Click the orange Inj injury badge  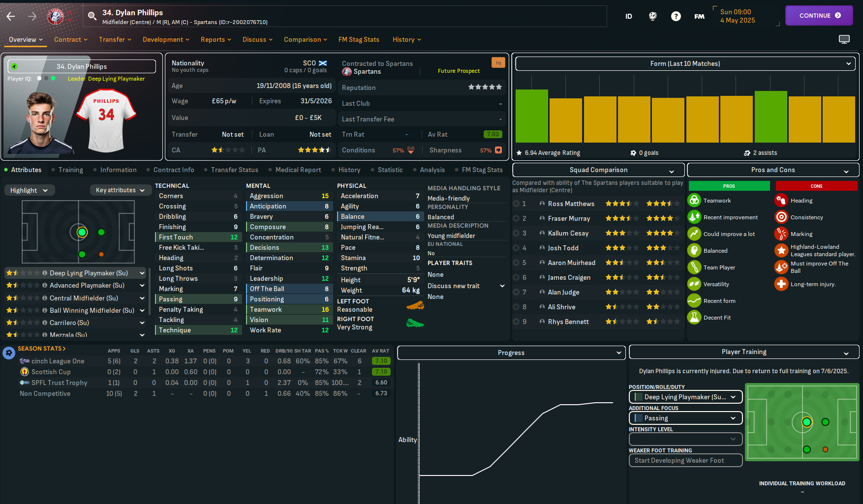tap(498, 63)
